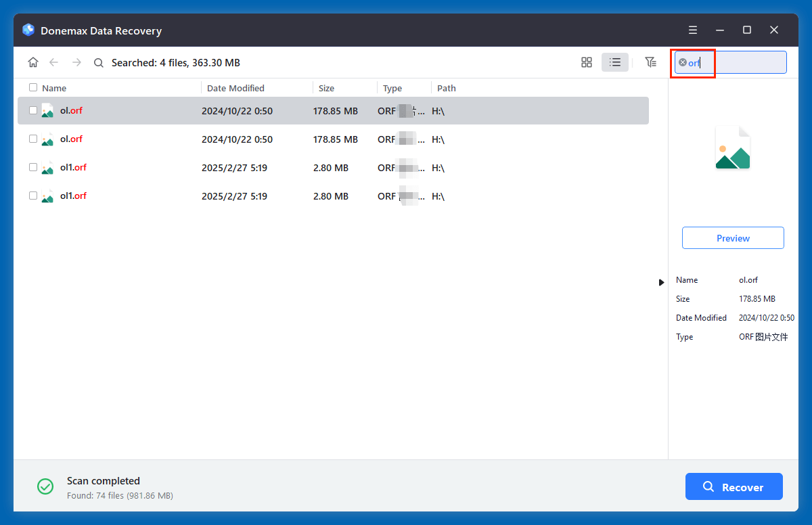The image size is (812, 525).
Task: Check the checkbox next to the first ol.orf file
Action: pos(32,110)
